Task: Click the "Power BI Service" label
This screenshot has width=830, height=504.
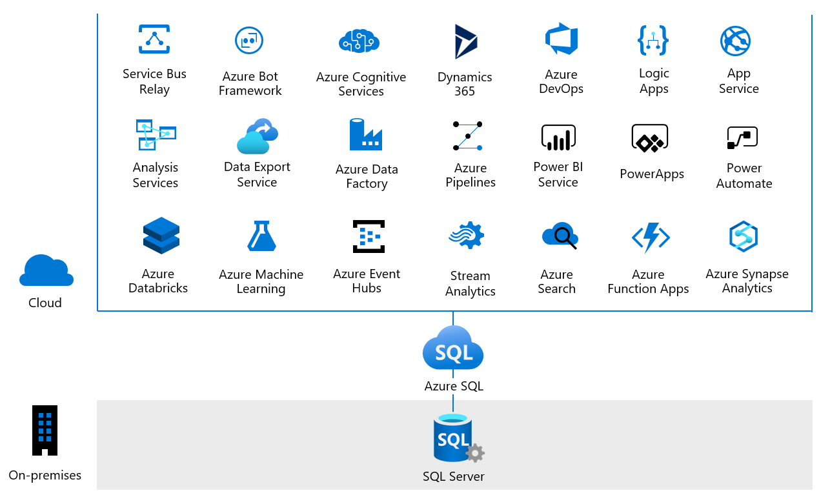Action: click(558, 174)
